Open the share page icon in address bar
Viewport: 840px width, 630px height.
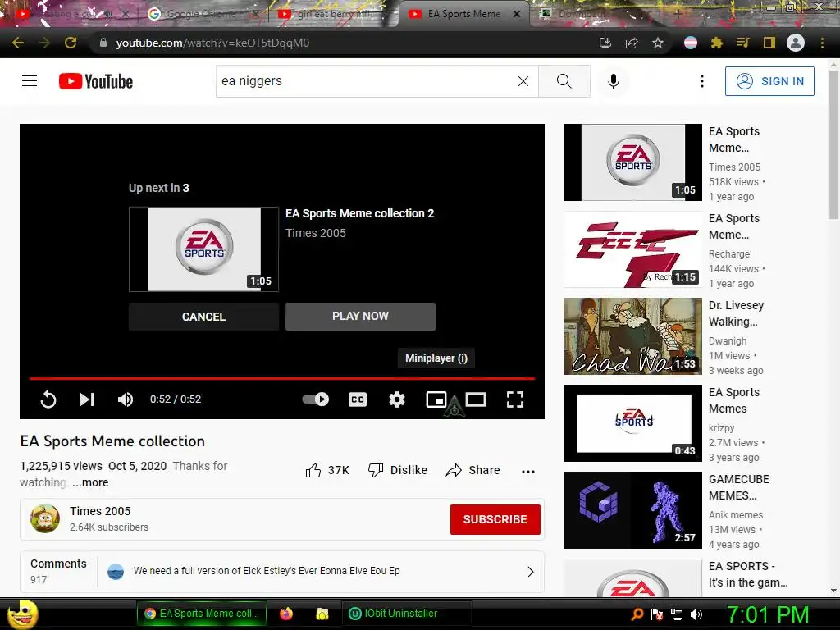(x=632, y=43)
